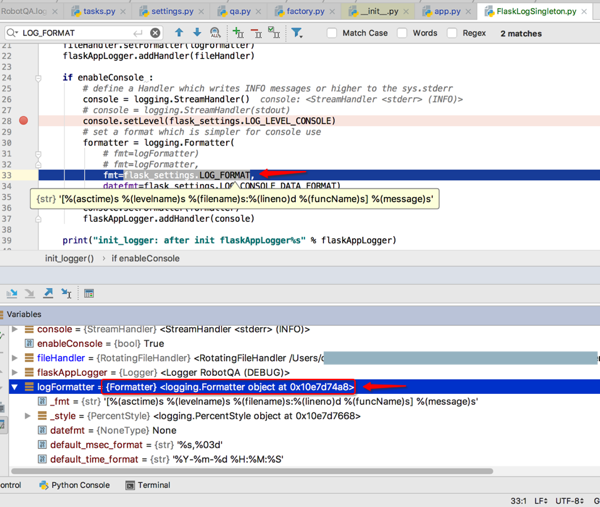Toggle the Words checkbox
Image resolution: width=600 pixels, height=507 pixels.
point(402,33)
